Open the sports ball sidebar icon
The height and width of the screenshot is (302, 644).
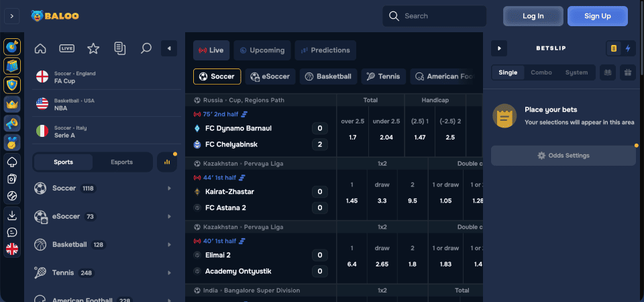pyautogui.click(x=12, y=196)
